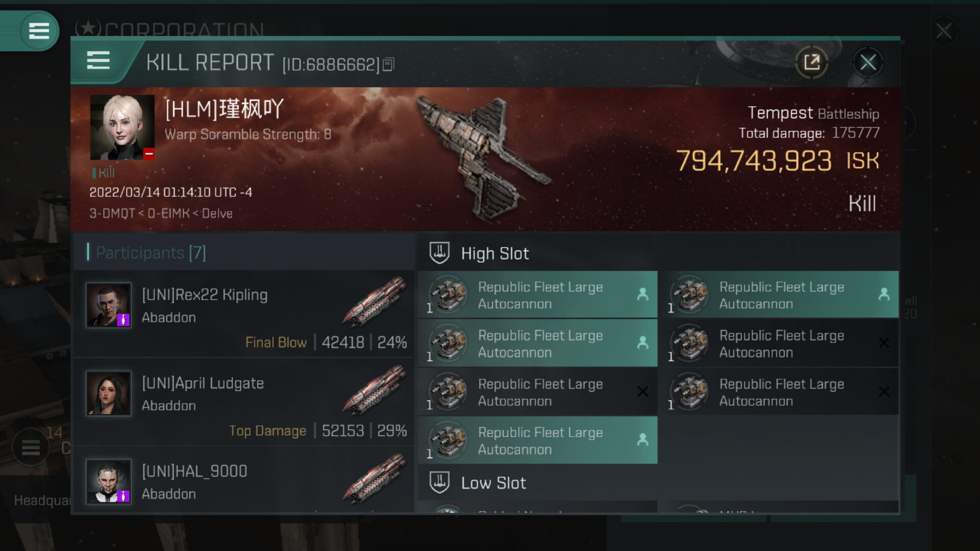Open April Ludgate pilot portrait
This screenshot has width=980, height=551.
109,393
